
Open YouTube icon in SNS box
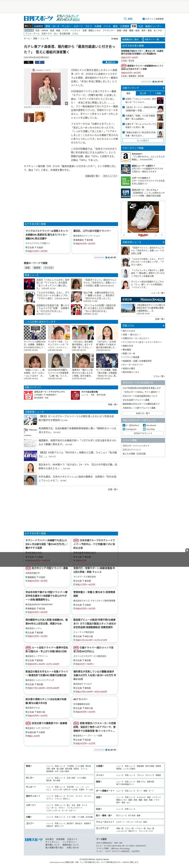(144, 429)
